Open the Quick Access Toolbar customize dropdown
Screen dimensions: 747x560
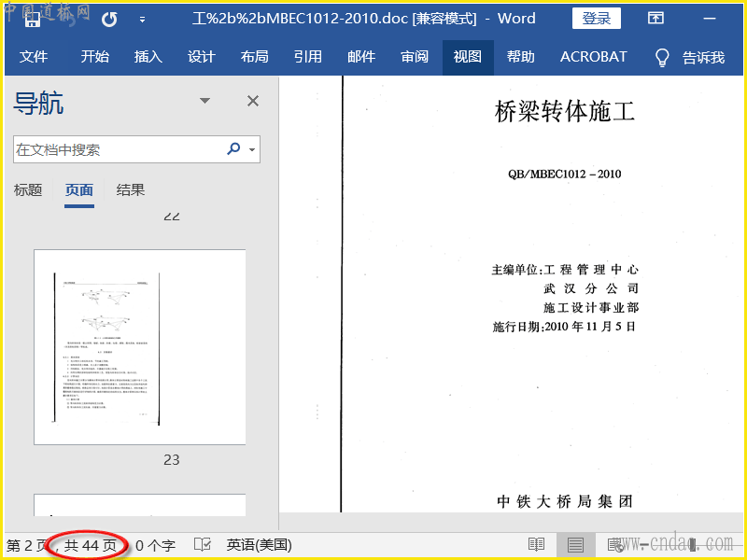point(143,20)
